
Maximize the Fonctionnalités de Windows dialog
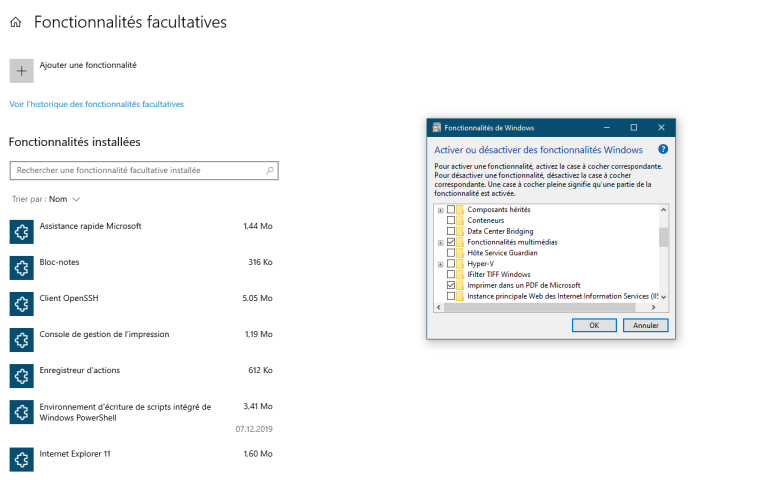[x=634, y=128]
